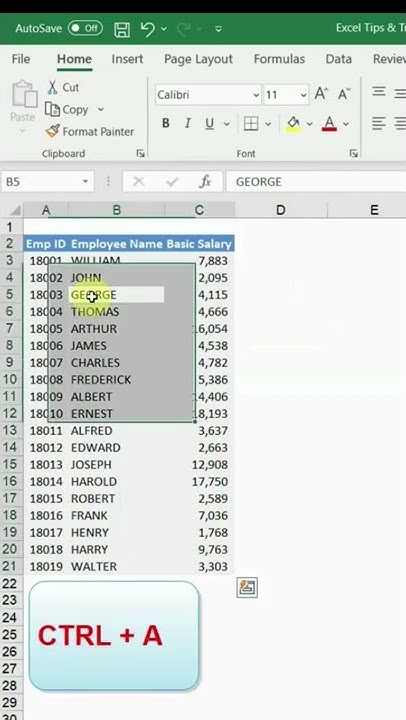The height and width of the screenshot is (720, 406).
Task: Click the Employee Name header cell
Action: pyautogui.click(x=117, y=244)
